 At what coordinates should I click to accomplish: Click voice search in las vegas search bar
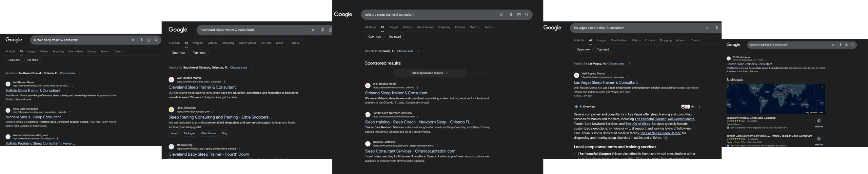[x=717, y=28]
